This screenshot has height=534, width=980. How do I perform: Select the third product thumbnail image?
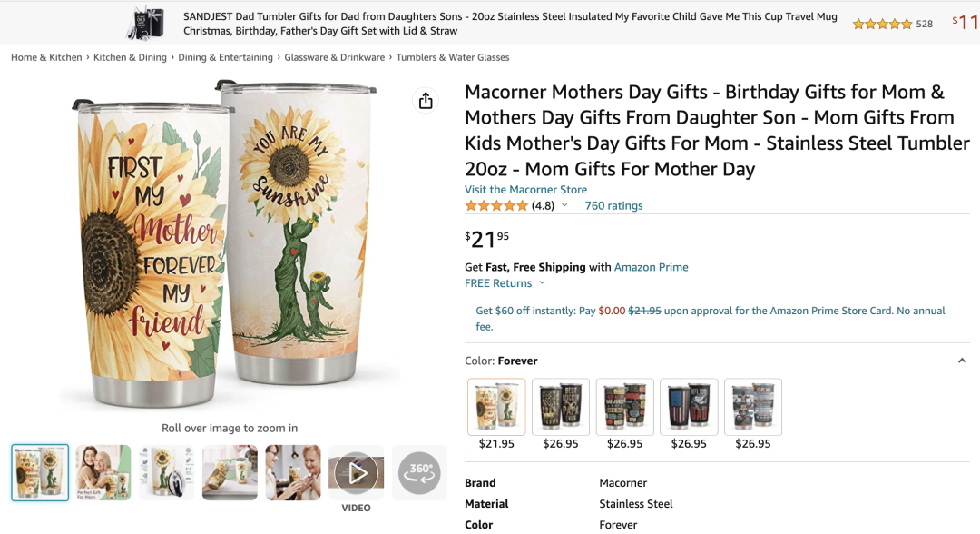(166, 472)
